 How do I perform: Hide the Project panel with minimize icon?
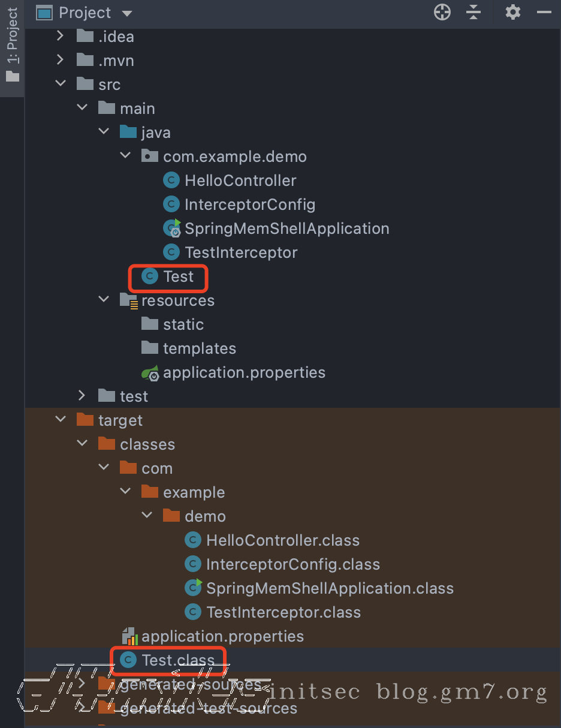544,12
